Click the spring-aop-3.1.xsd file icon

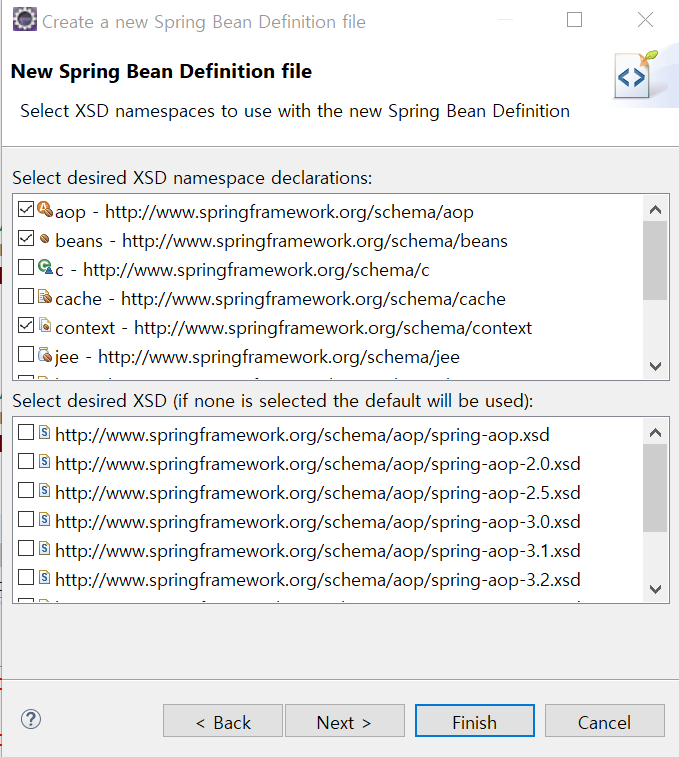[x=44, y=548]
